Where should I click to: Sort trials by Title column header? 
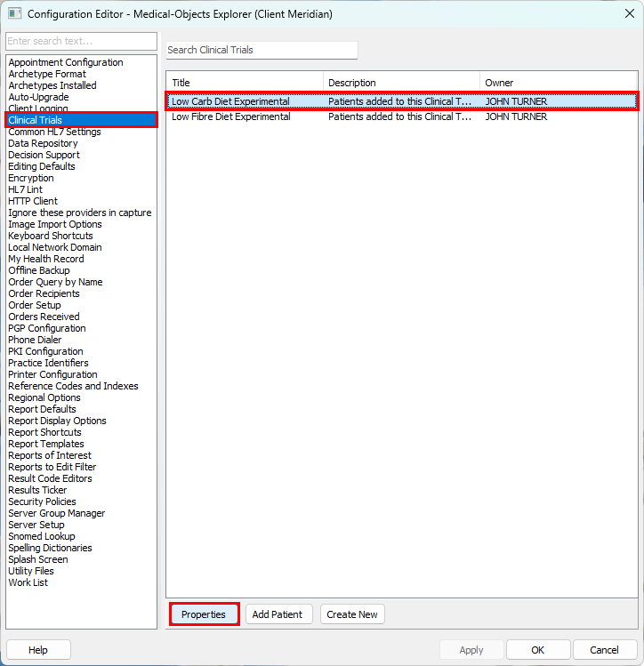tap(245, 83)
